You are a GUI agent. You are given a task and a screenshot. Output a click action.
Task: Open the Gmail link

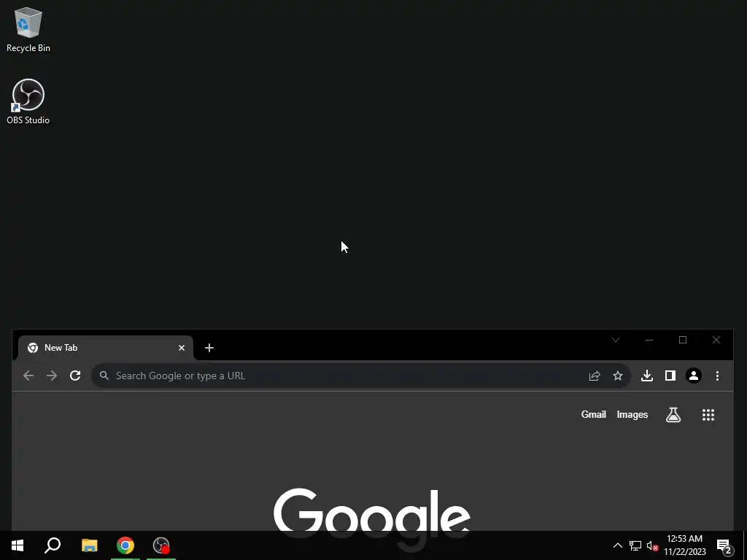tap(594, 414)
